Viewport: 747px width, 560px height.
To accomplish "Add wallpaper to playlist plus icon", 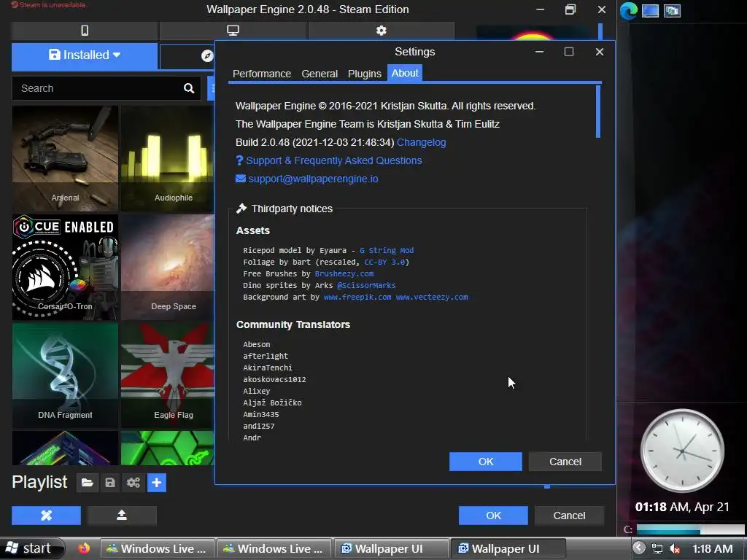I will coord(157,483).
